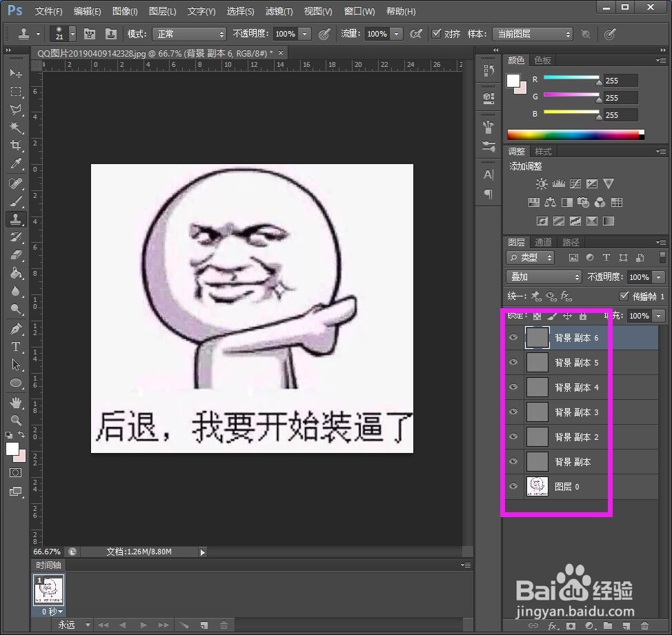Open the layer blend mode dropdown showing 叠加
Viewport: 672px width, 635px height.
(543, 276)
